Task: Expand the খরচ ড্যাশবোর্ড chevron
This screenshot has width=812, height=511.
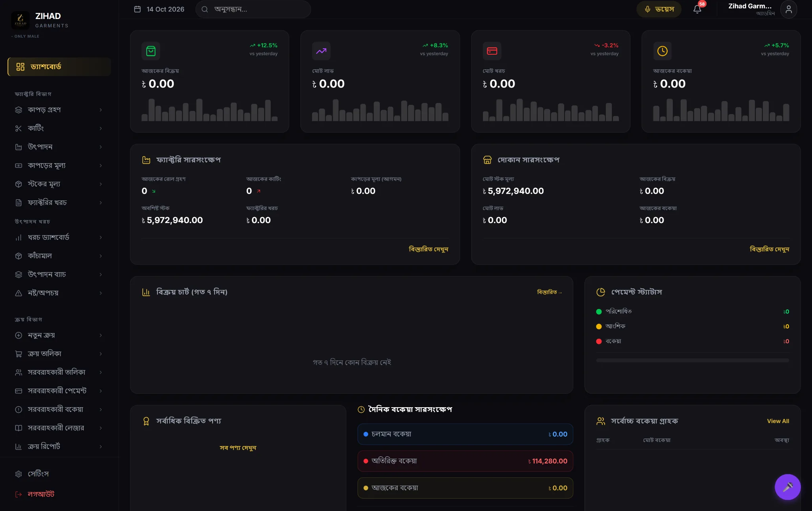Action: pos(101,237)
